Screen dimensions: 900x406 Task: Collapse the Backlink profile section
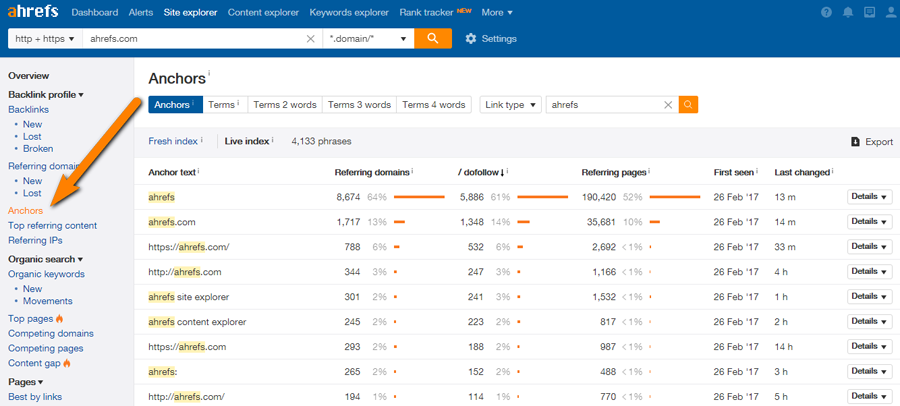coord(46,95)
